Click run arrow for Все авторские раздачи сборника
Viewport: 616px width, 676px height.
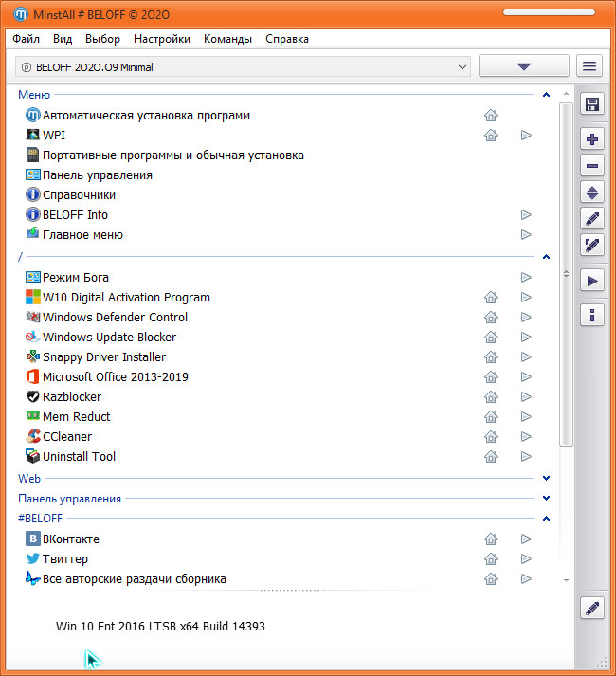coord(526,578)
